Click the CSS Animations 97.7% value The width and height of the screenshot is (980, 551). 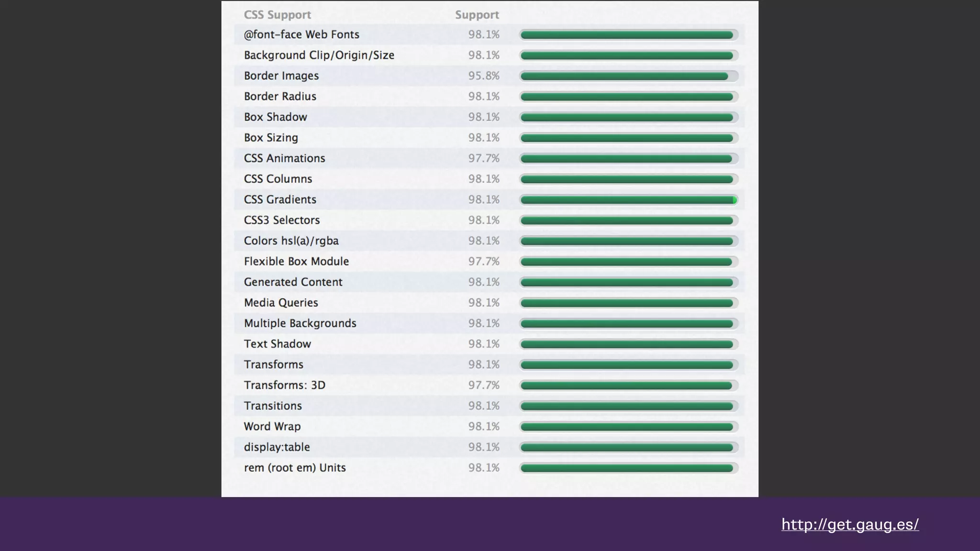[483, 158]
